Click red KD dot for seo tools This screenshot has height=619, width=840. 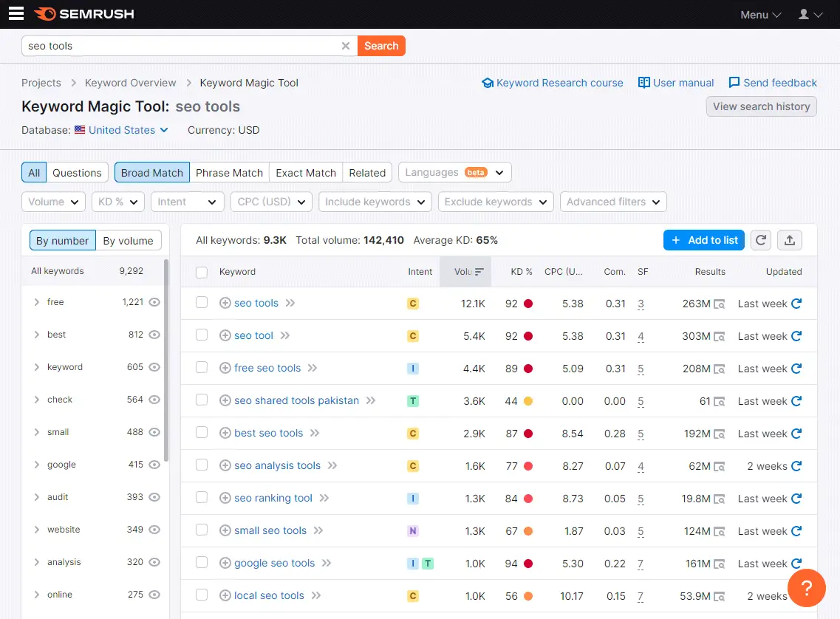click(x=528, y=304)
